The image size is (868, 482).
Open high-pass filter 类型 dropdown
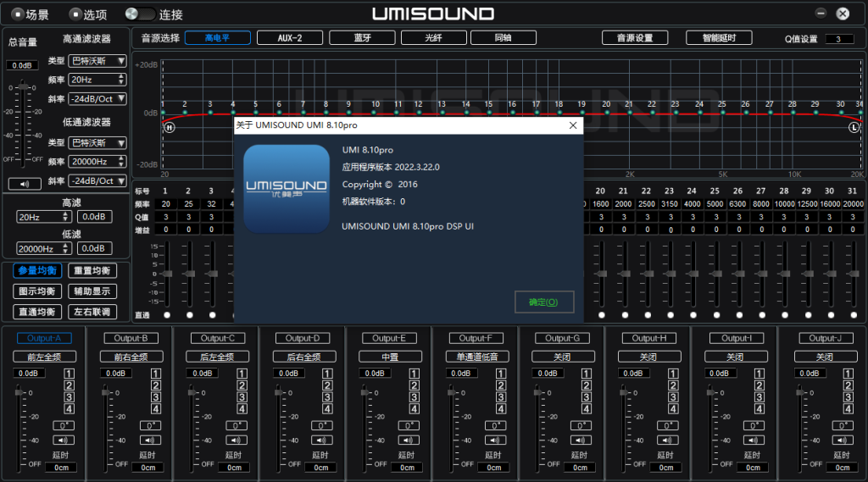pyautogui.click(x=97, y=61)
